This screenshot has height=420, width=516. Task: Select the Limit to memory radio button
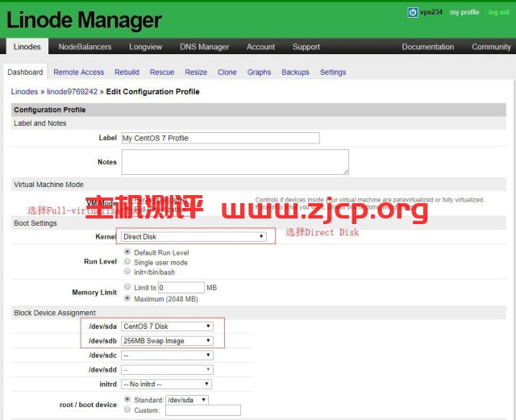point(127,287)
